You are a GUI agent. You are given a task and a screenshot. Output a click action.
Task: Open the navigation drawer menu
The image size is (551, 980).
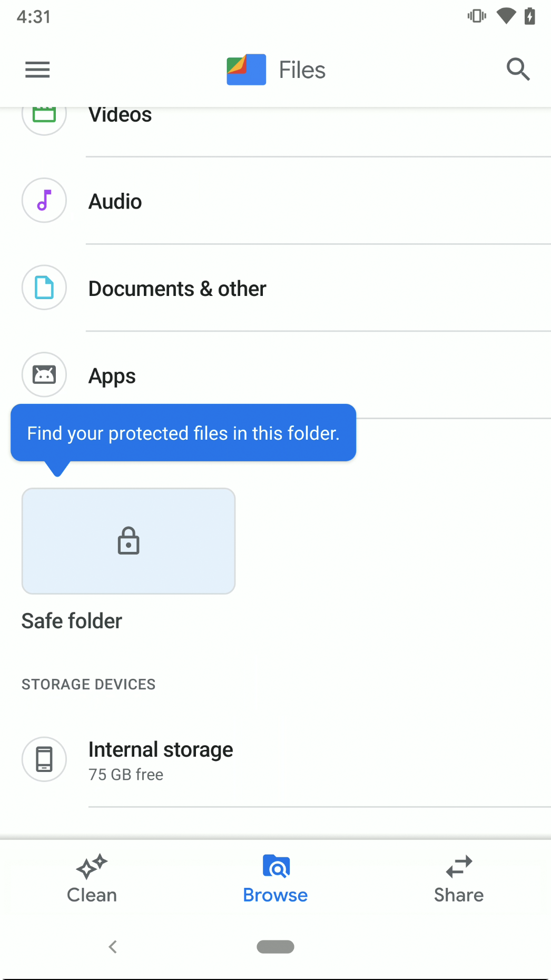[37, 69]
